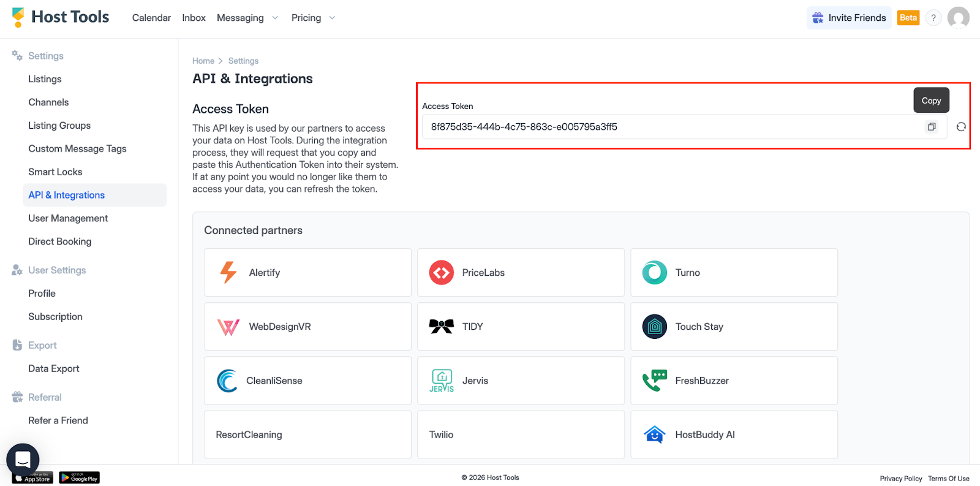
Task: Expand the Pricing dropdown
Action: [313, 18]
